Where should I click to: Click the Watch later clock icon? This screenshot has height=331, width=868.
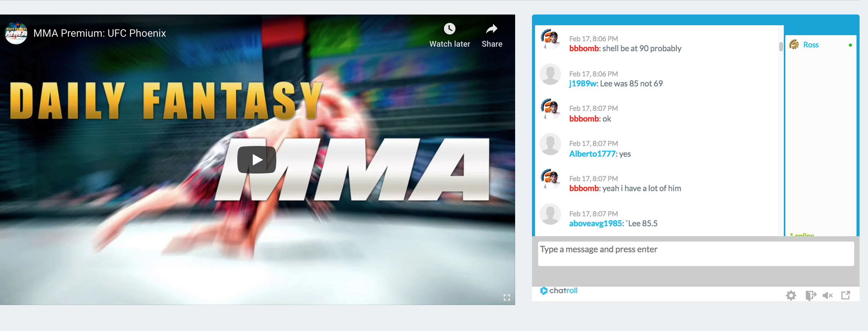tap(449, 29)
